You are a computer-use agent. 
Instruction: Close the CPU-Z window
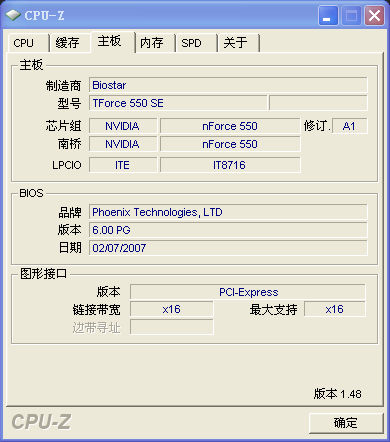coord(375,16)
